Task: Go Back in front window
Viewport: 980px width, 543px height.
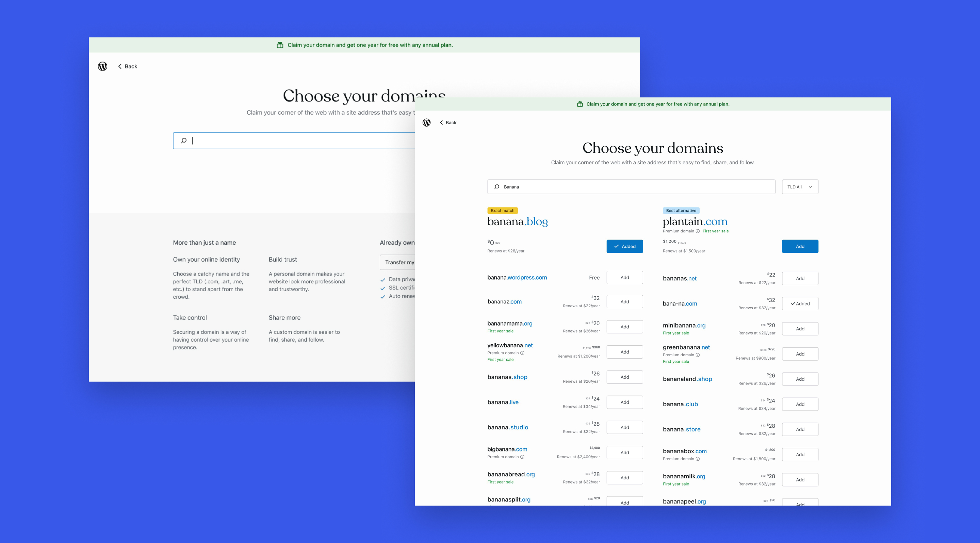Action: (448, 122)
